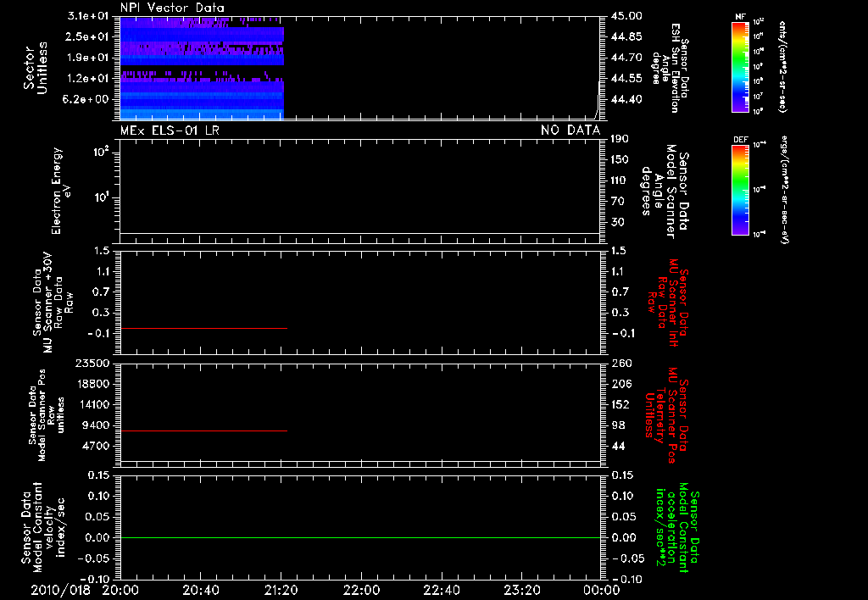The image size is (868, 600).
Task: Click the '20:40' time tick label
Action: 200,590
